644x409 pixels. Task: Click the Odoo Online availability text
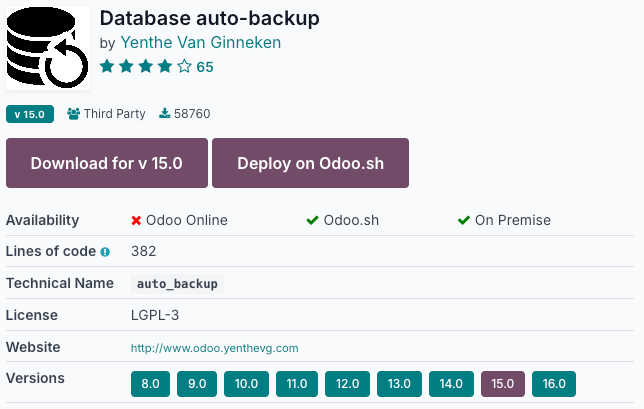(x=187, y=221)
